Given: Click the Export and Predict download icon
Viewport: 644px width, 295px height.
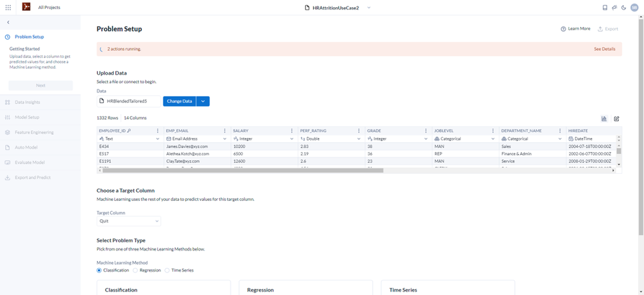Looking at the screenshot, I should coord(7,178).
